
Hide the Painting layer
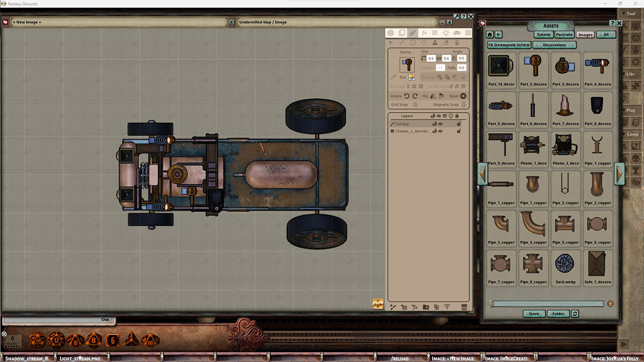click(440, 124)
